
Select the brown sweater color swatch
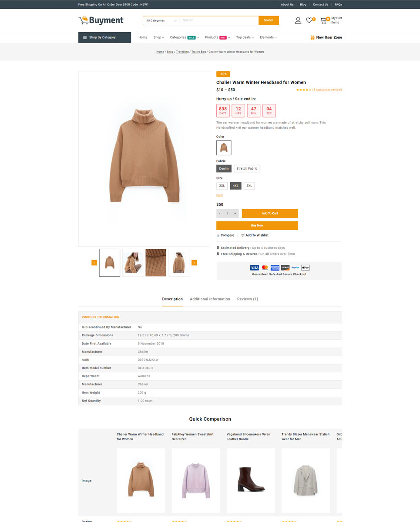(224, 147)
